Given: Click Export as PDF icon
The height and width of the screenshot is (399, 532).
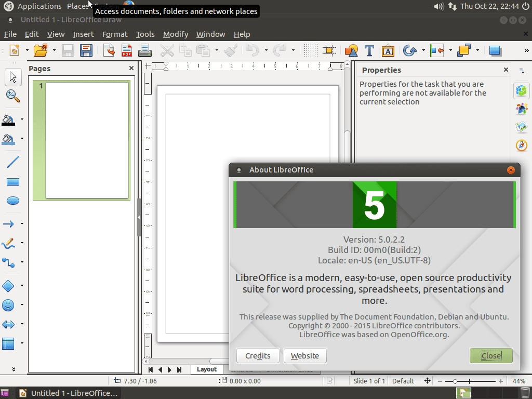Looking at the screenshot, I should [127, 50].
